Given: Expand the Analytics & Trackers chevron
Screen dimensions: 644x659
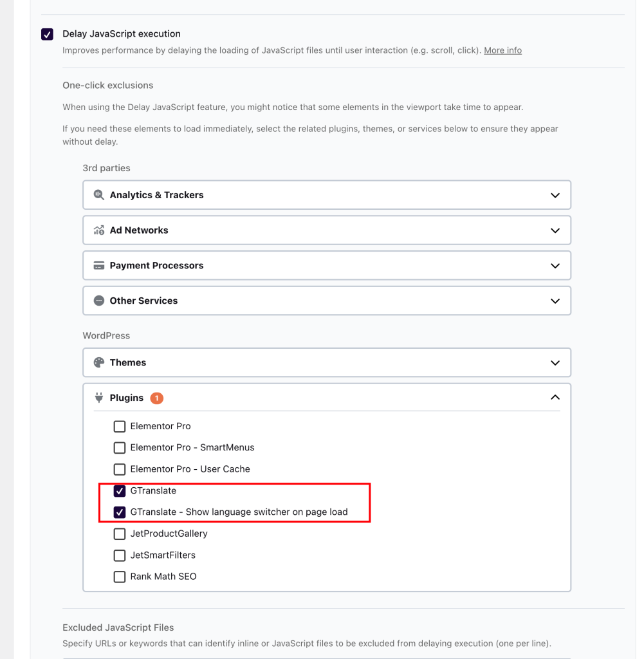Looking at the screenshot, I should tap(555, 195).
